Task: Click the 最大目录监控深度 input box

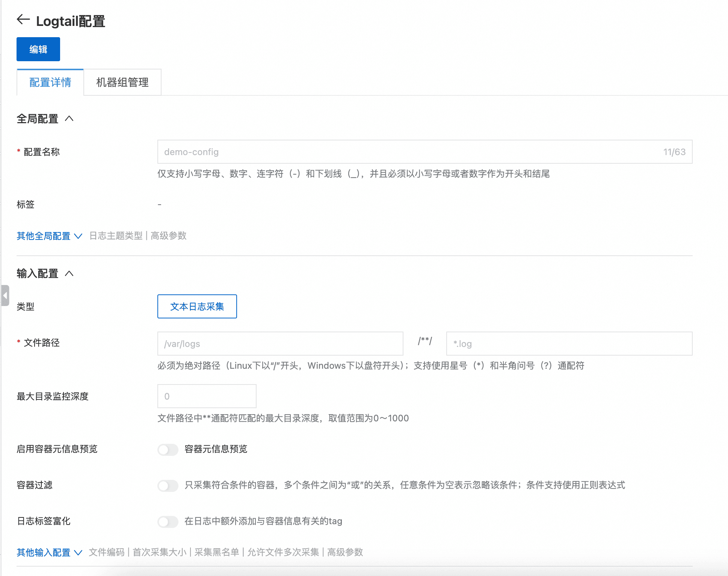Action: coord(207,397)
